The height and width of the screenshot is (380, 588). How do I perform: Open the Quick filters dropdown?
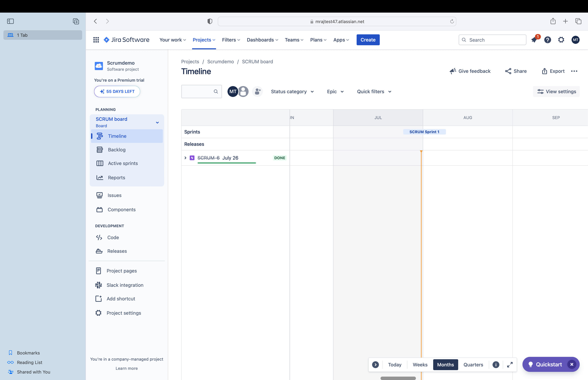pyautogui.click(x=374, y=91)
